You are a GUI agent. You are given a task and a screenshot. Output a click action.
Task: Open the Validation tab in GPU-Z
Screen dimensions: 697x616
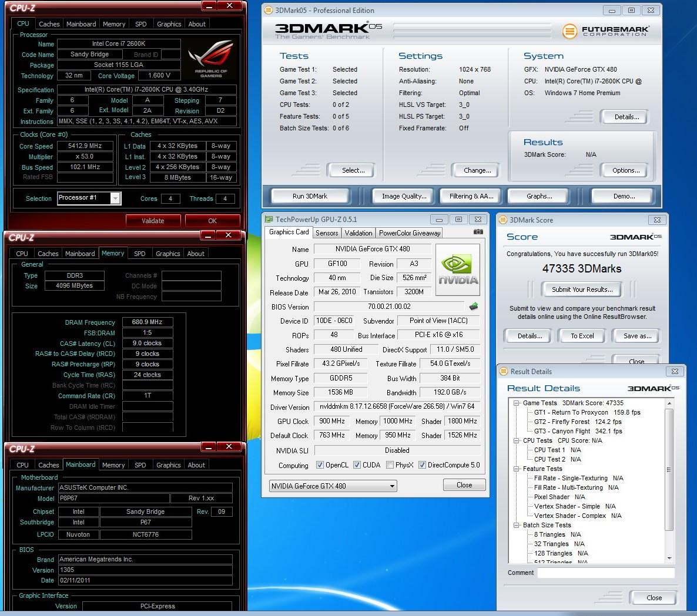pyautogui.click(x=358, y=233)
